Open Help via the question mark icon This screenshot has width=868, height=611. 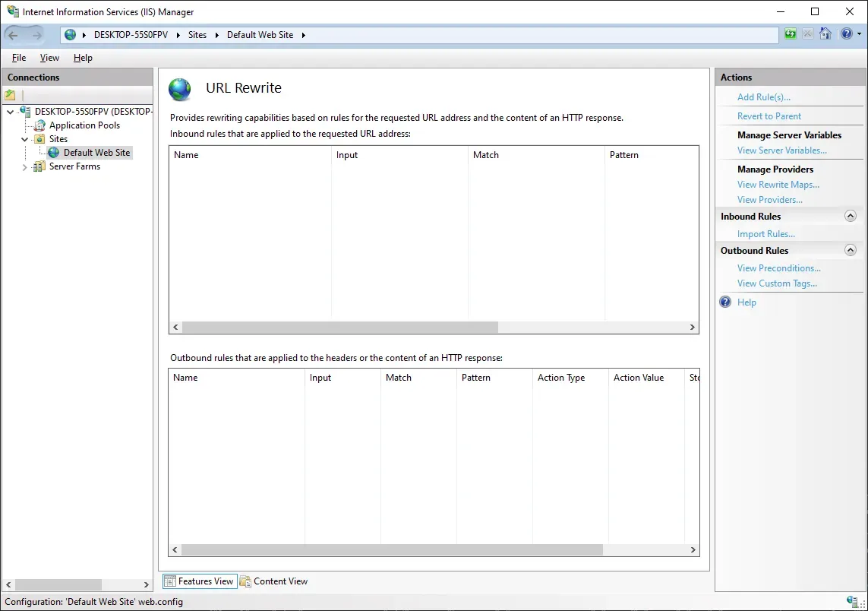[847, 33]
